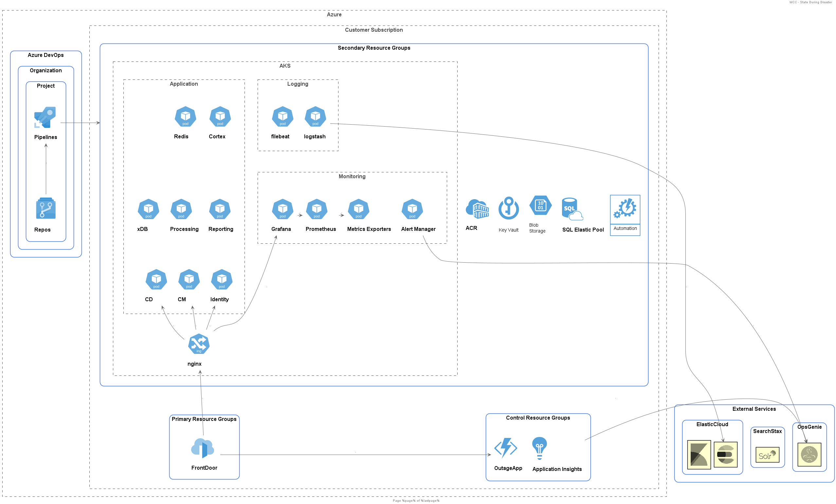The image size is (836, 504).
Task: Click the OpsGenie logo icon
Action: coord(809,455)
